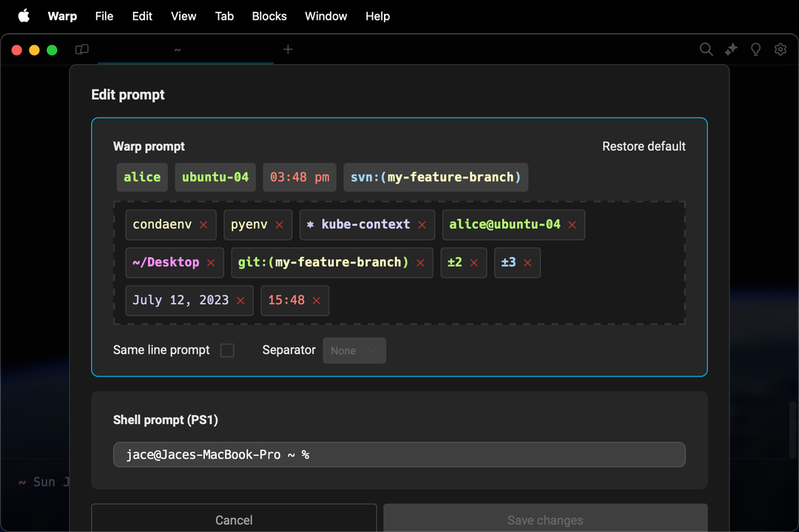The image size is (799, 532).
Task: Click the Save changes button
Action: [545, 519]
